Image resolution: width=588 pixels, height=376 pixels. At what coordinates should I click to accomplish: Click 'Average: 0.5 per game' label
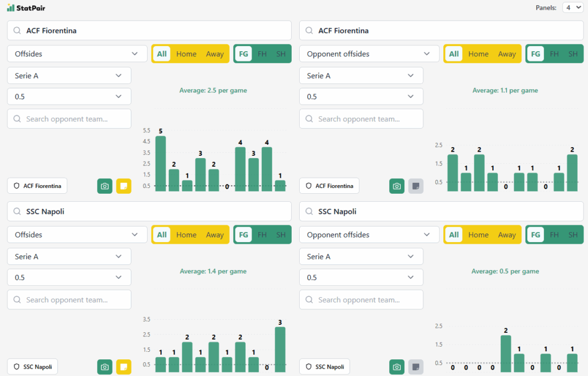505,271
